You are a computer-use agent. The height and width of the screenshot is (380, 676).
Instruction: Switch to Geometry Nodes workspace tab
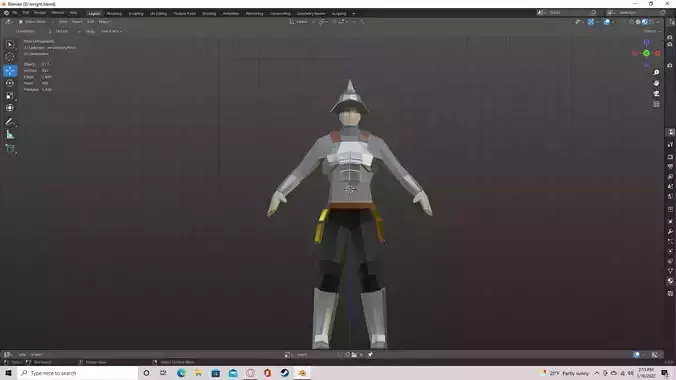[311, 13]
